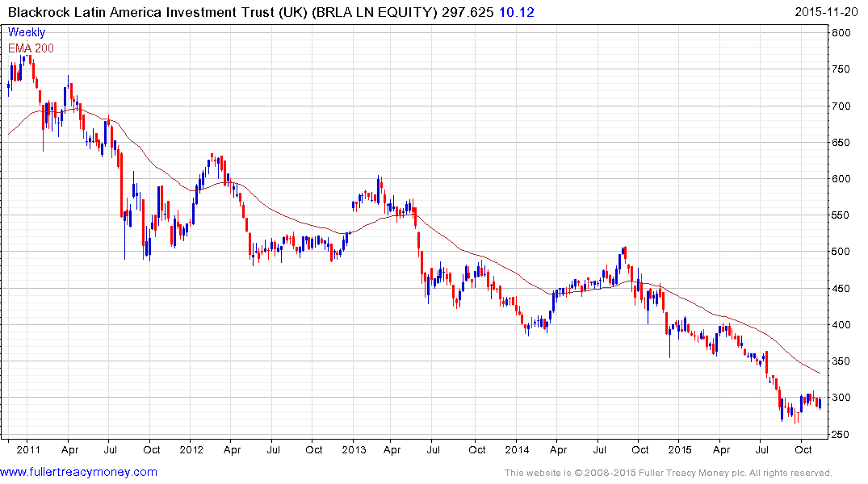Click the 550 price axis label
The image size is (868, 484).
[x=841, y=215]
